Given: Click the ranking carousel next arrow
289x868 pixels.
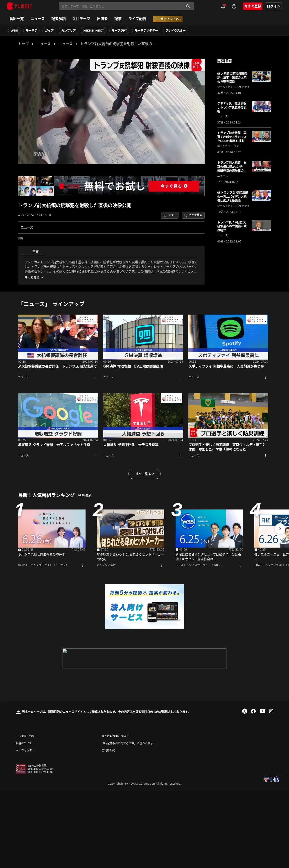Looking at the screenshot, I should point(280,529).
